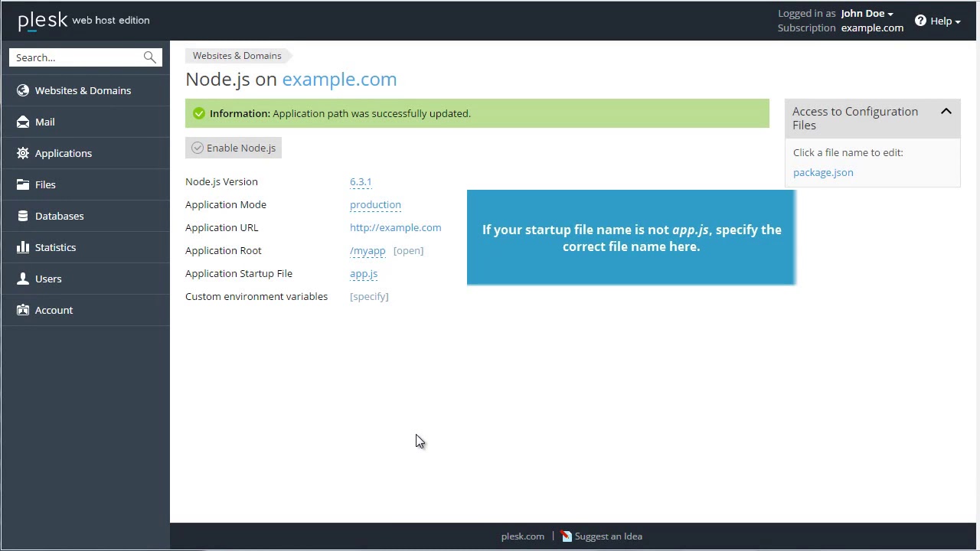Click the 'Node.js Version' label

[221, 181]
